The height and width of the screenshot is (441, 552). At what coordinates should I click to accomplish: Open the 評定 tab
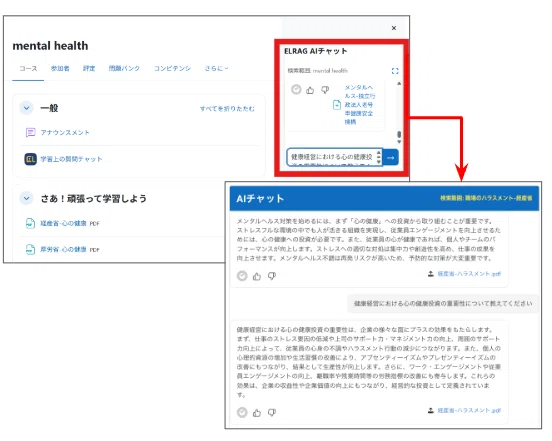(x=89, y=68)
